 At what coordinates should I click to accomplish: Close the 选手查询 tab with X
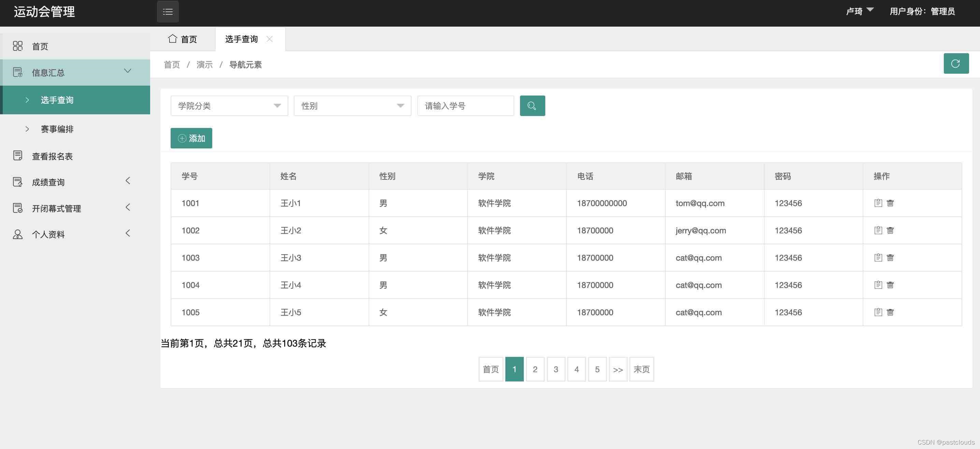tap(270, 39)
